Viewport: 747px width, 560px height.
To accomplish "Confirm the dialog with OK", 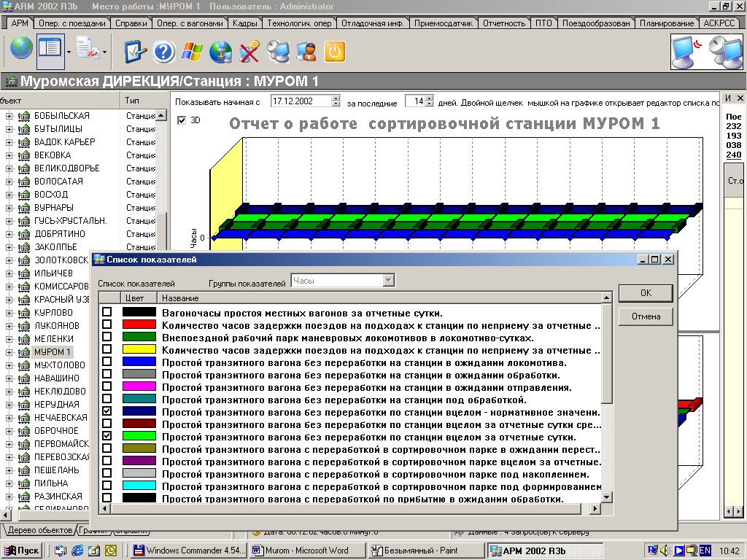I will (x=646, y=293).
